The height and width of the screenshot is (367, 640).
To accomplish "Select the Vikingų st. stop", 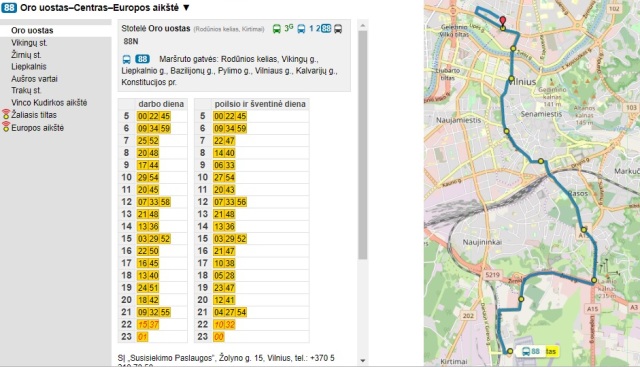I will pos(29,42).
